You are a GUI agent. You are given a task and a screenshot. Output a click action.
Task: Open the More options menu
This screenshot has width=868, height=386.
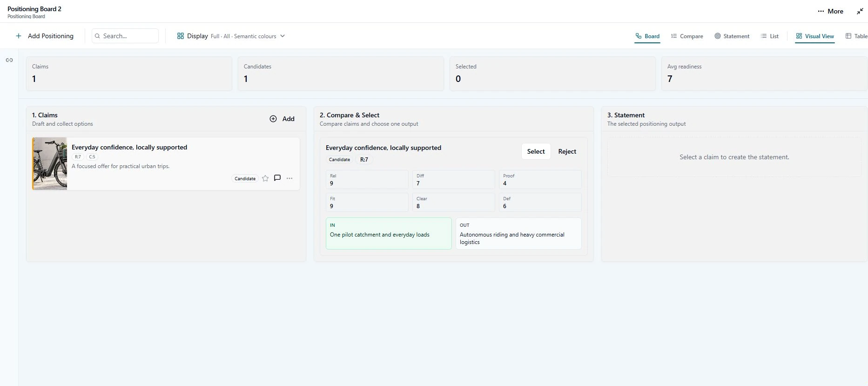tap(831, 11)
